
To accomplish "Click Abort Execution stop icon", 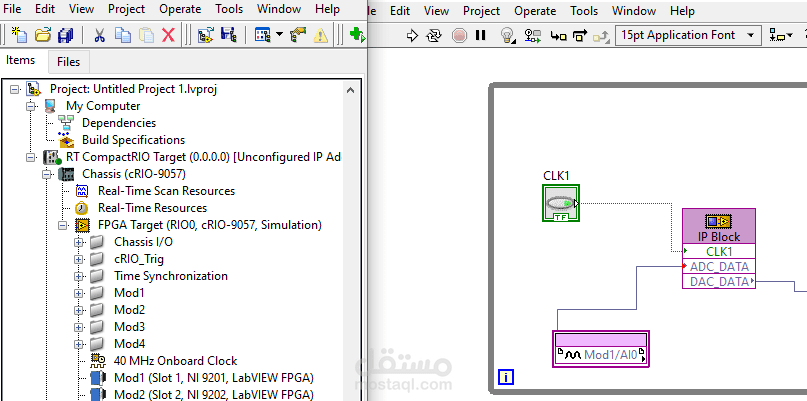I will pos(459,35).
